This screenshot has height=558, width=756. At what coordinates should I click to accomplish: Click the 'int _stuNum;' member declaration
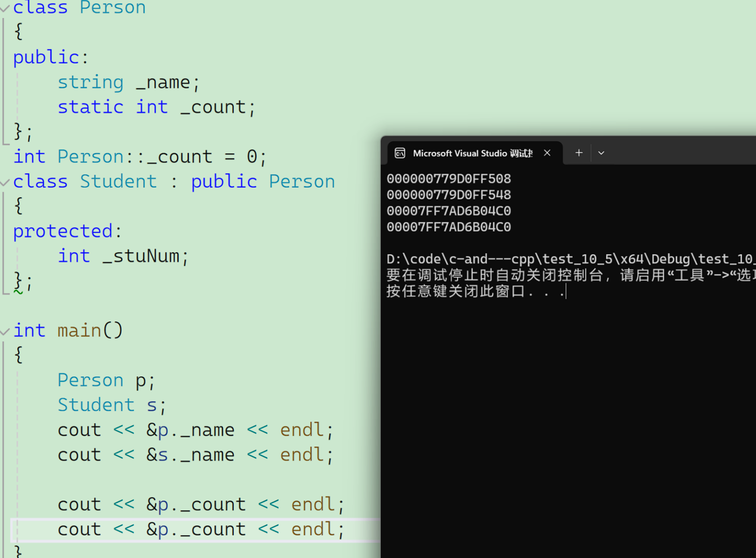pyautogui.click(x=123, y=256)
